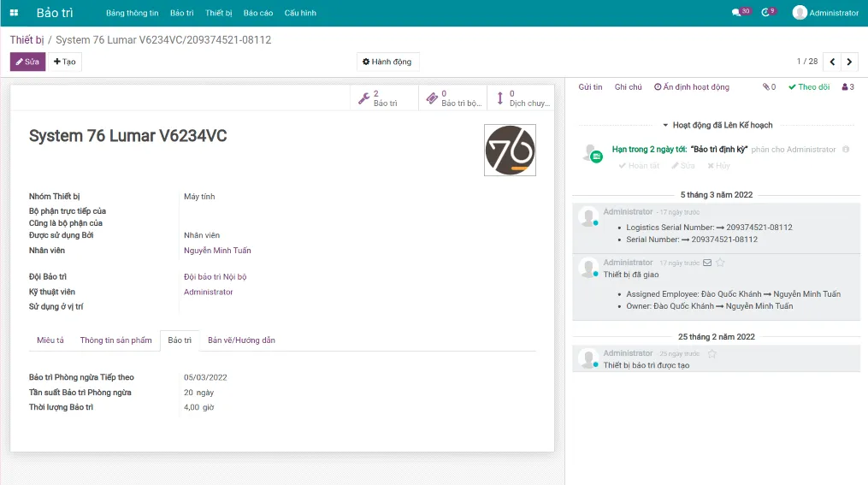Click the Administrator avatar icon
Viewport: 868px width, 485px height.
800,12
